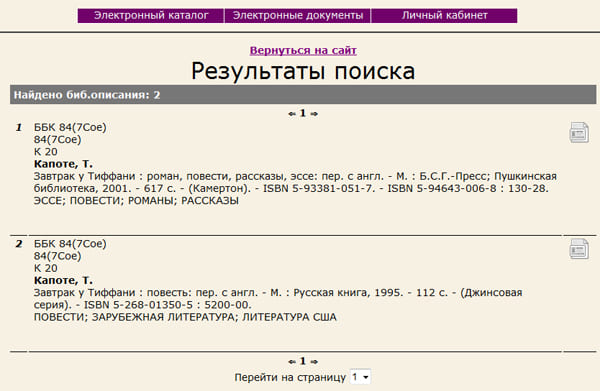Select page number 1 in top pagination

click(303, 113)
